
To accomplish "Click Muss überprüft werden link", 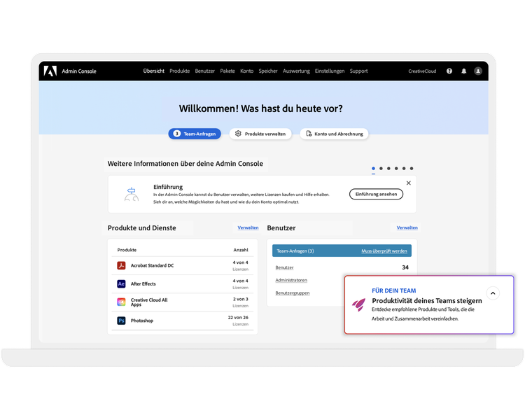I will pos(384,251).
